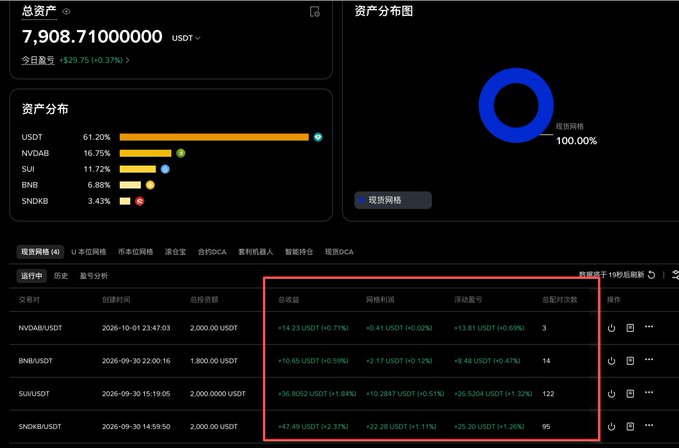679x448 pixels.
Task: Select the 运行中 sub-tab
Action: [32, 276]
